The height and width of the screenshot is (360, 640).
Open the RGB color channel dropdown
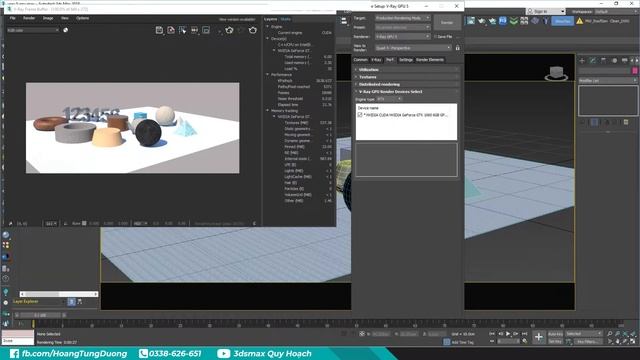33,30
